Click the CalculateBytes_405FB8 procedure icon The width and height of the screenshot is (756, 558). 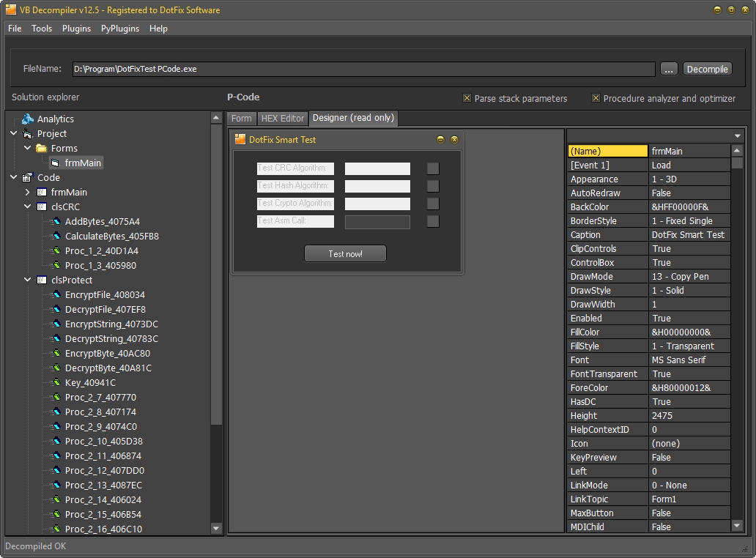click(x=56, y=236)
